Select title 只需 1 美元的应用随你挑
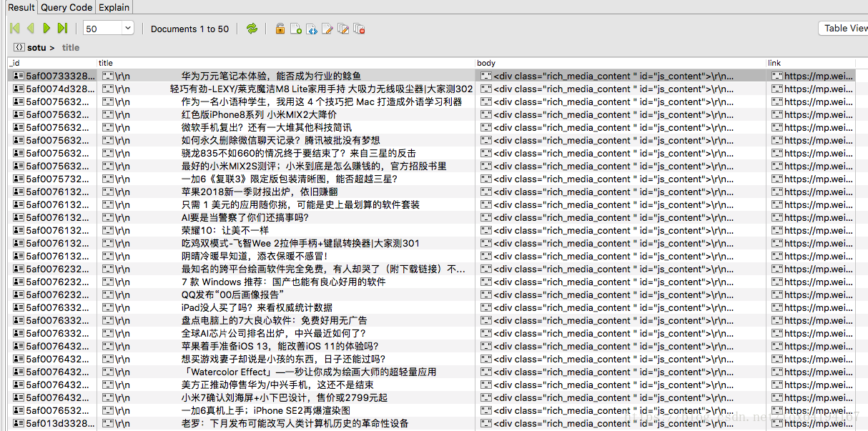This screenshot has height=431, width=868. 300,204
